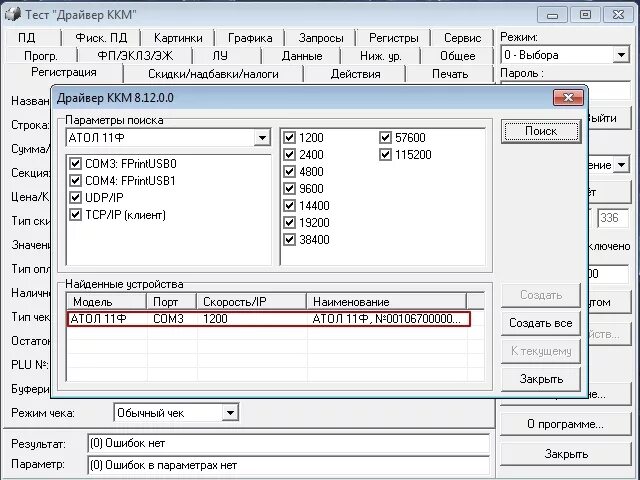Open the Общее tab
This screenshot has height=480, width=640.
[x=458, y=56]
